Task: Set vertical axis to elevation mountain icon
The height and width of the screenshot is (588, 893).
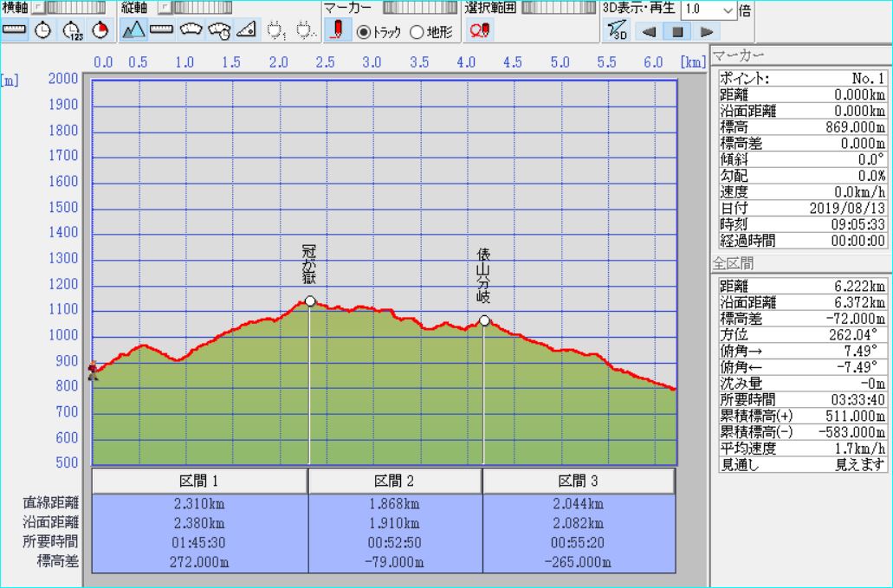Action: pyautogui.click(x=134, y=30)
